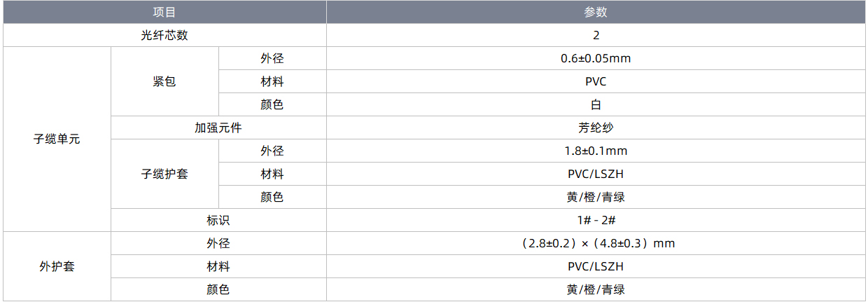Screen dimensions: 868x302
Task: Click the 1.8±0.1mm value cell
Action: point(596,151)
